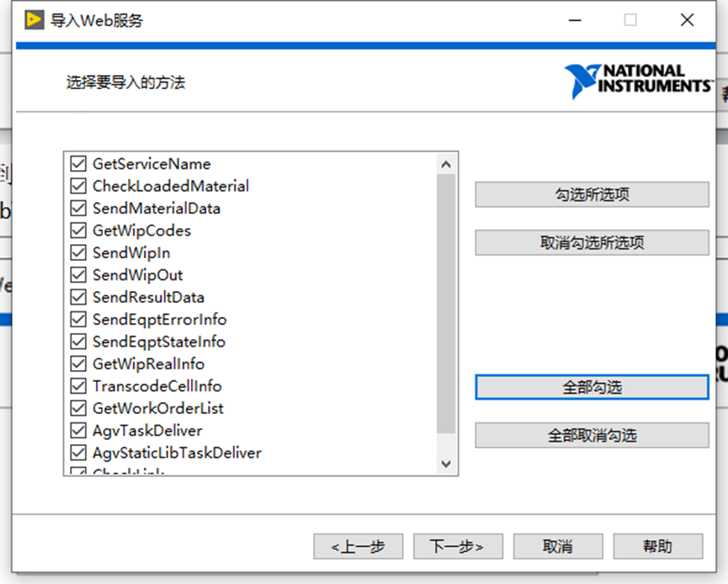Click the 取消勾选所选项 button
Screen dimensions: 728x584
592,242
